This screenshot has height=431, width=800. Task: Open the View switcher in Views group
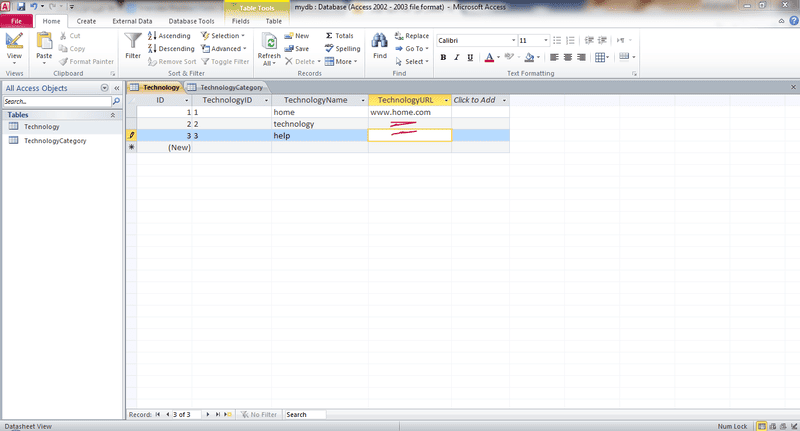tap(14, 48)
